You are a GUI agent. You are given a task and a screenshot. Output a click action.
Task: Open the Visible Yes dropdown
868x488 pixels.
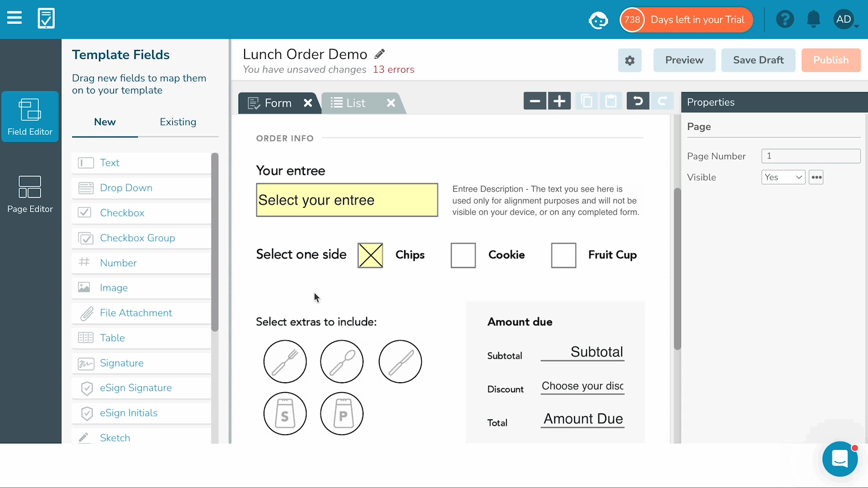(783, 177)
